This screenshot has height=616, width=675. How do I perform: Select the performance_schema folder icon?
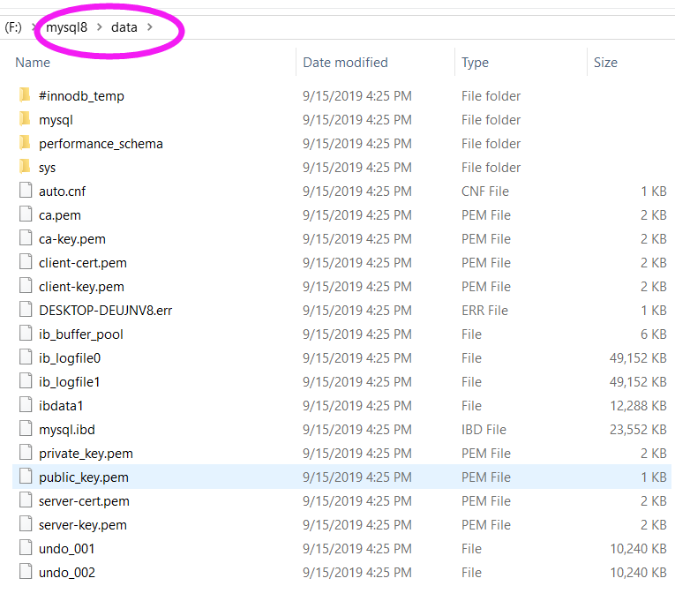[x=24, y=143]
